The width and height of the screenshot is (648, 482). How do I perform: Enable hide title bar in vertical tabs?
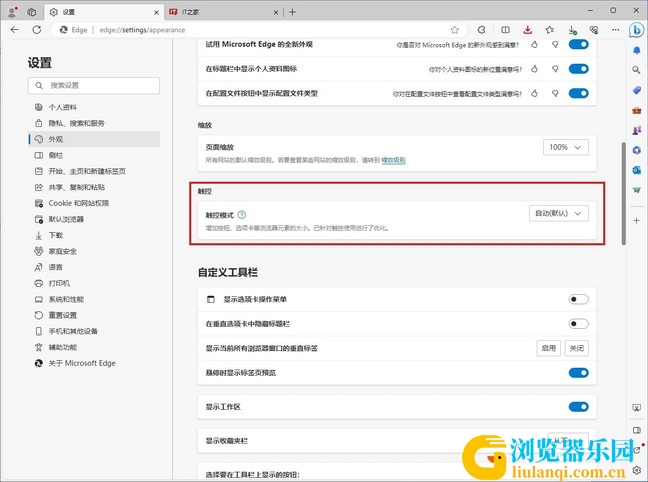point(578,323)
